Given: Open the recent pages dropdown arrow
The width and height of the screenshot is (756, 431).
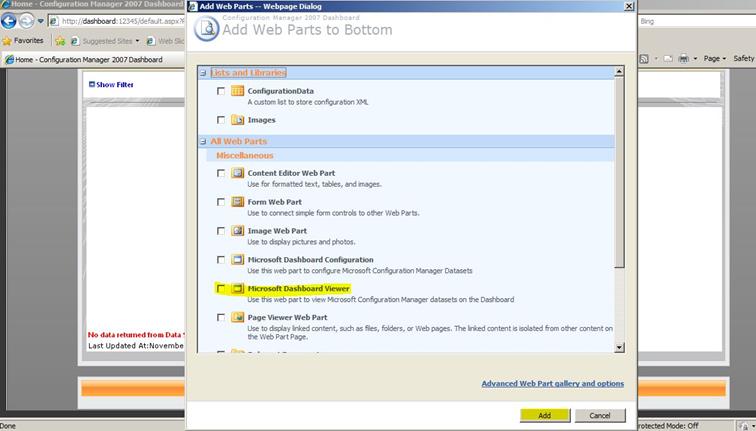Looking at the screenshot, I should pyautogui.click(x=40, y=21).
